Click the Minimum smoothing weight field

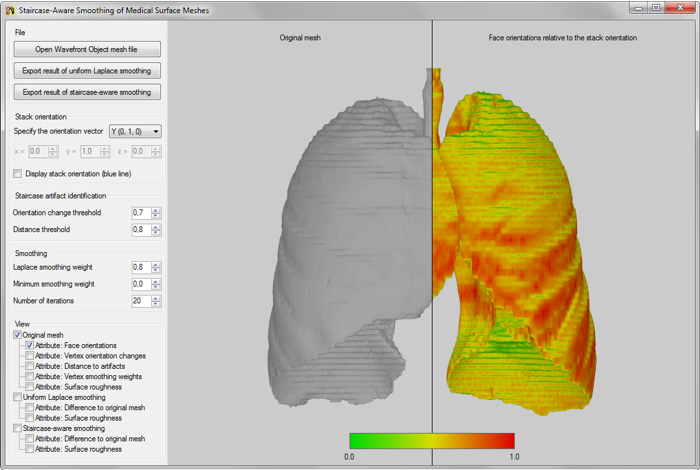(x=142, y=284)
